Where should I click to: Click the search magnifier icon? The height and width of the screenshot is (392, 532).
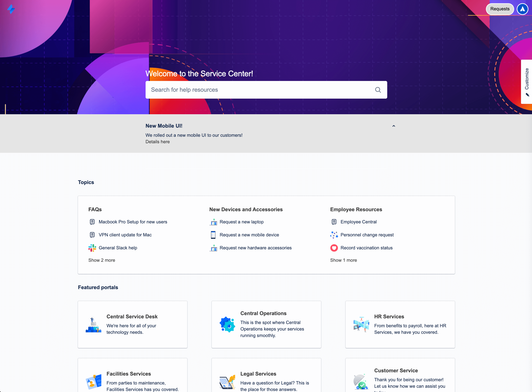click(x=378, y=89)
